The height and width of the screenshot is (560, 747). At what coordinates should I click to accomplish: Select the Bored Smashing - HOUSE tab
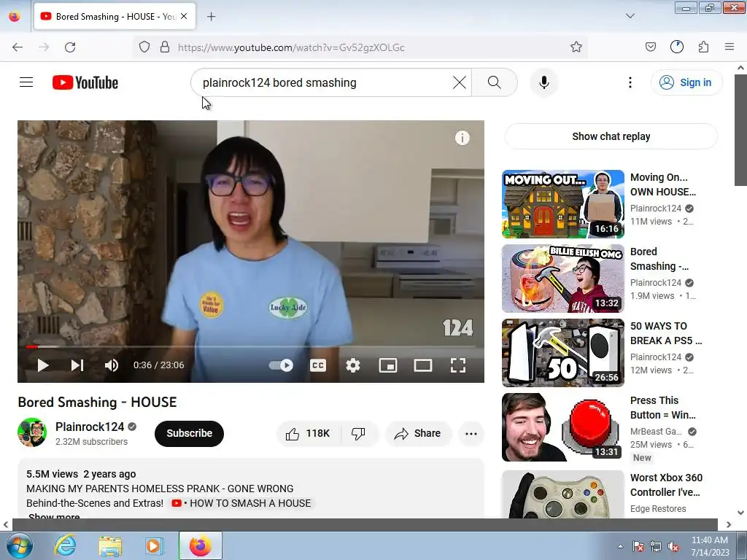115,17
